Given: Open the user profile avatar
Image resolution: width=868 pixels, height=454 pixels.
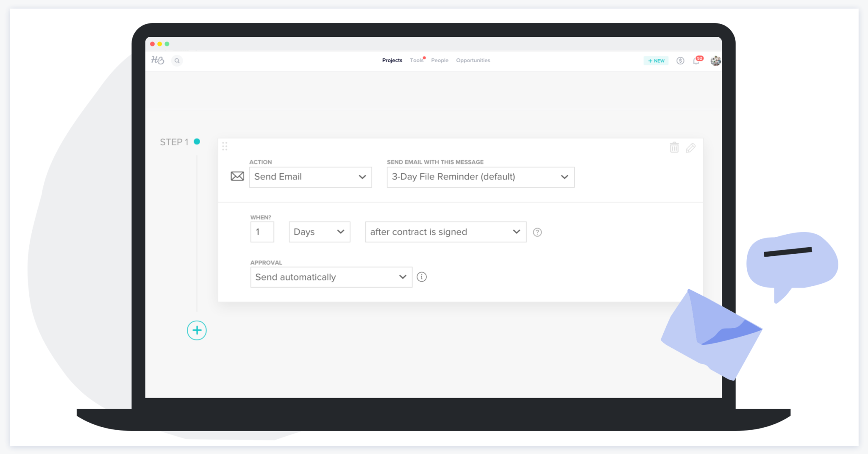Looking at the screenshot, I should pos(715,61).
